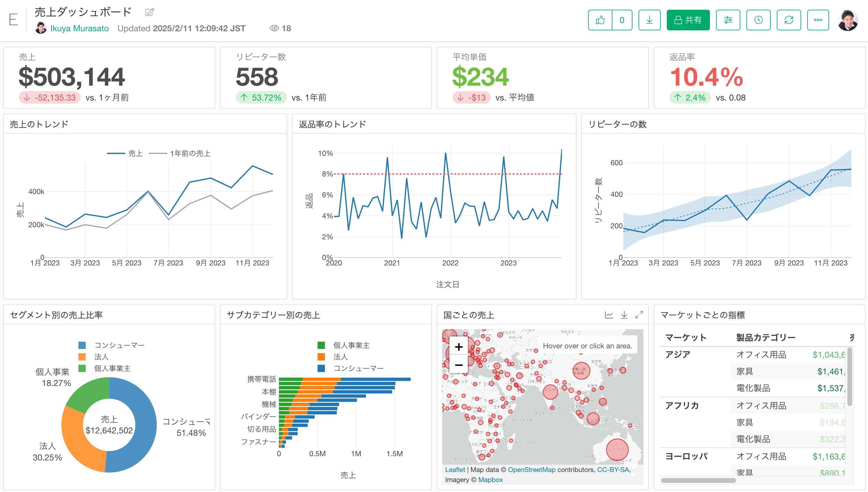This screenshot has width=868, height=492.
Task: Click the eye views icon beside 18
Action: pos(274,28)
